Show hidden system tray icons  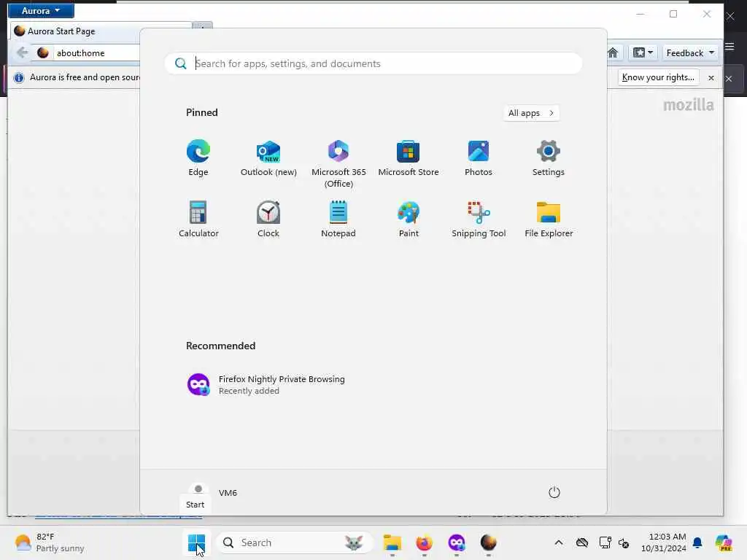559,542
